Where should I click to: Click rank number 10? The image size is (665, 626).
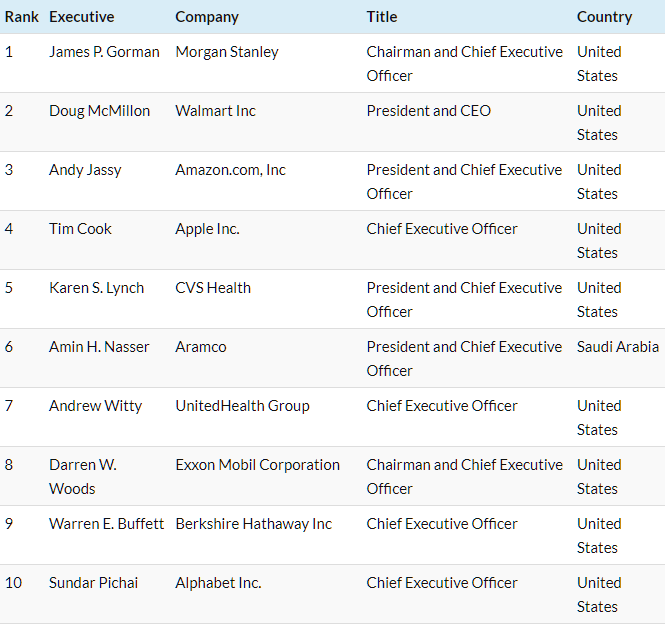13,582
